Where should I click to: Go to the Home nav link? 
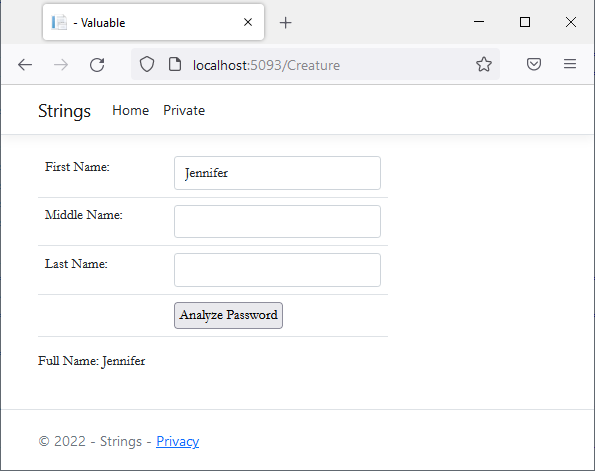[x=131, y=110]
